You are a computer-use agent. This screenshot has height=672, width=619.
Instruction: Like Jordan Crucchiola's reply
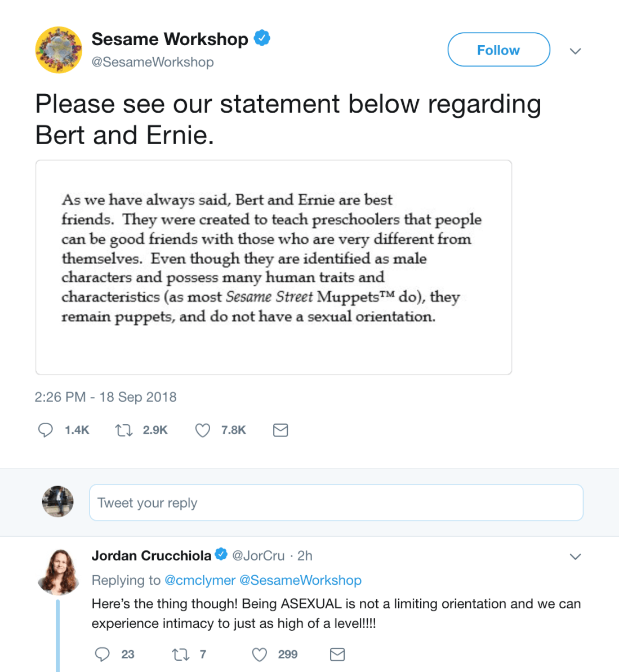[259, 654]
